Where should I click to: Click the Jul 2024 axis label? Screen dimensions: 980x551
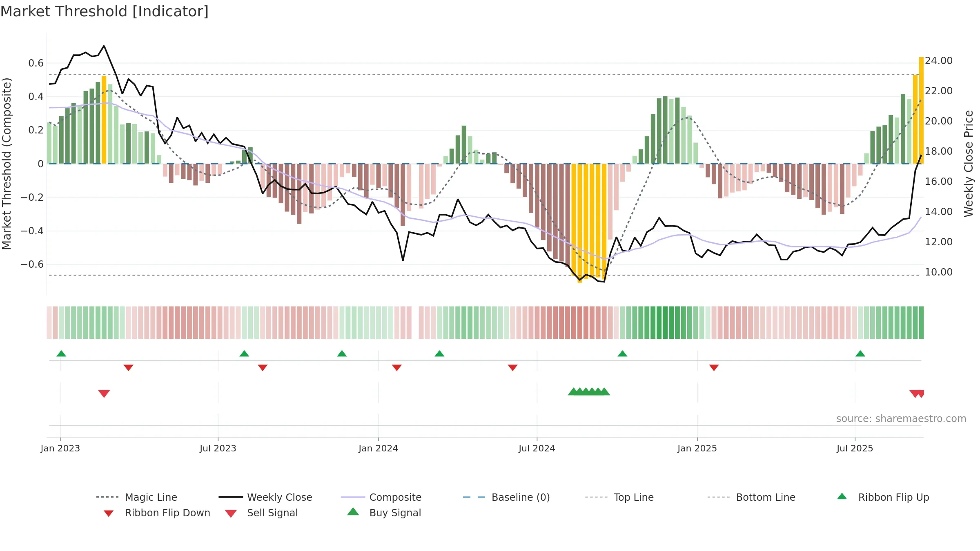537,448
